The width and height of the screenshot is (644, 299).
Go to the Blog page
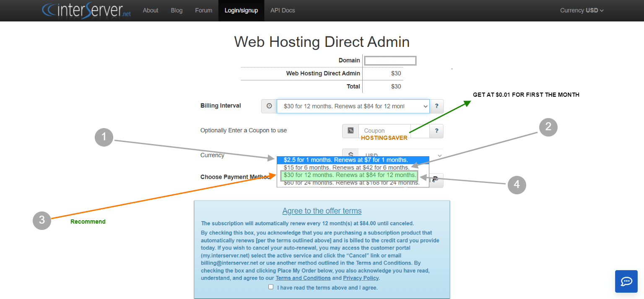pyautogui.click(x=177, y=10)
